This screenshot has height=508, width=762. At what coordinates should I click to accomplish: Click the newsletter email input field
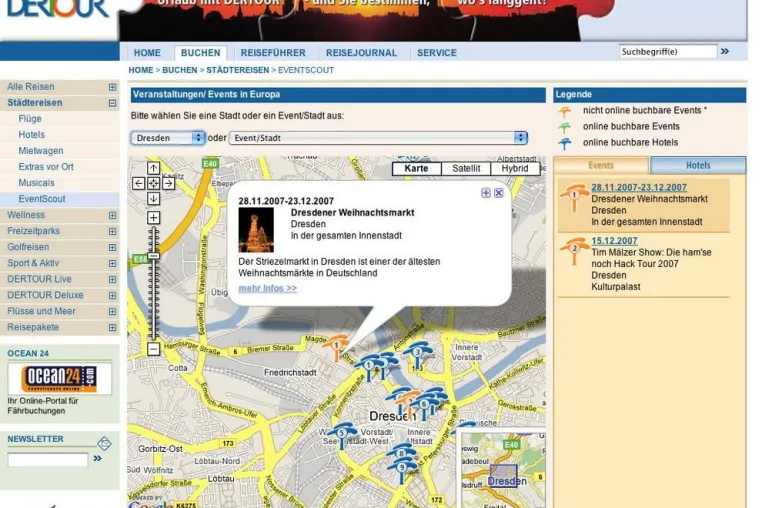point(48,459)
